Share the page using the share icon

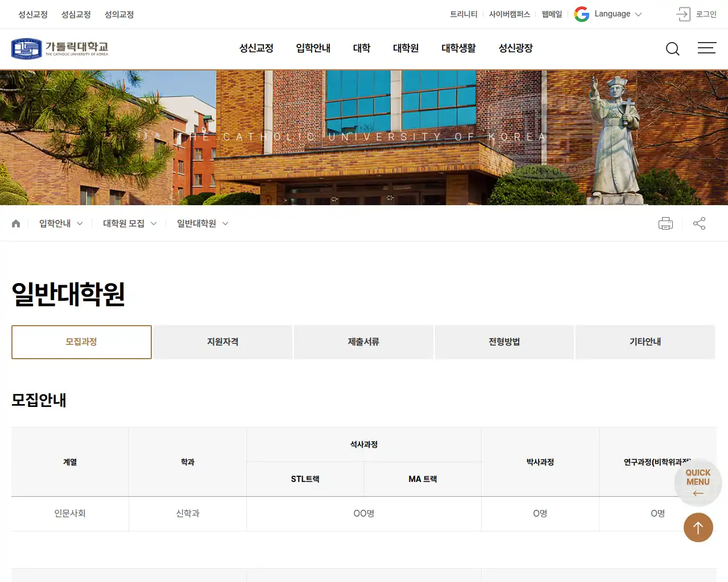coord(700,223)
